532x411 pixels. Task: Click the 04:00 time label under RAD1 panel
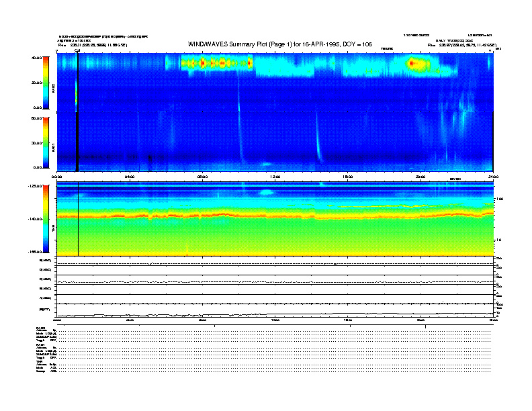[130, 177]
